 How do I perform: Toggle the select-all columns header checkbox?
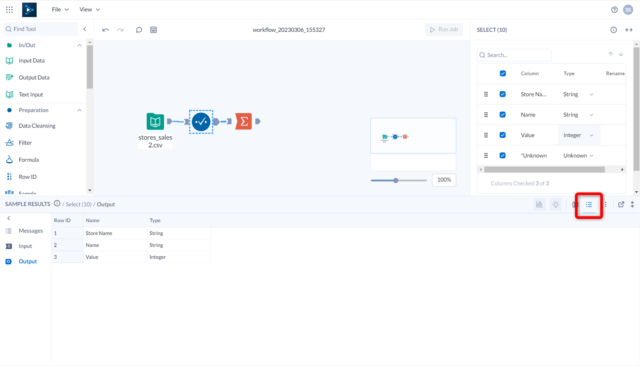[503, 73]
